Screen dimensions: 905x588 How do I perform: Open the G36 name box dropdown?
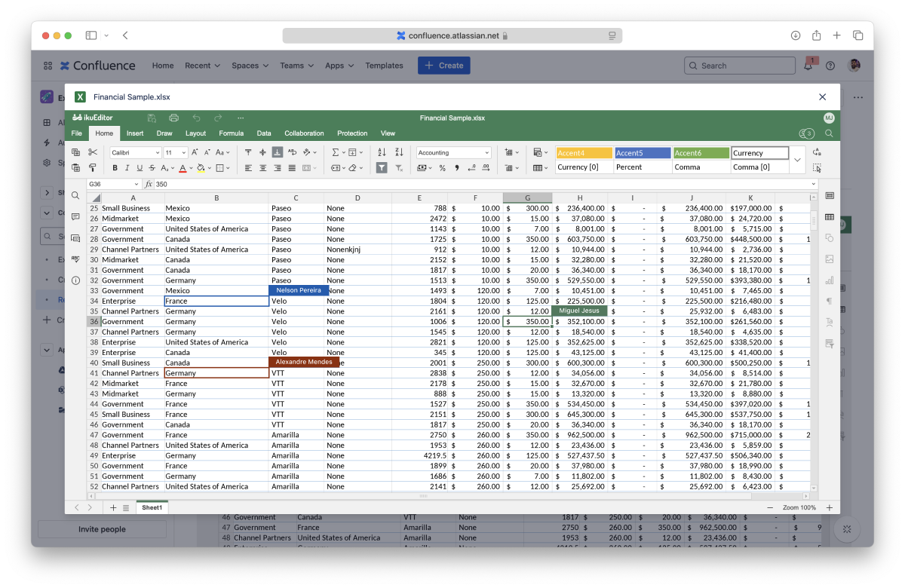[x=137, y=184]
